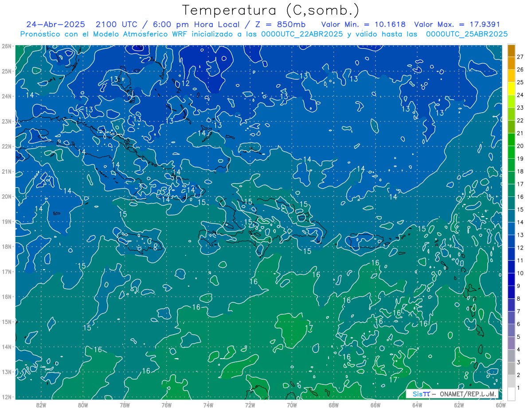The width and height of the screenshot is (532, 411).
Task: Click the "2100 UTC" time label
Action: 117,24
